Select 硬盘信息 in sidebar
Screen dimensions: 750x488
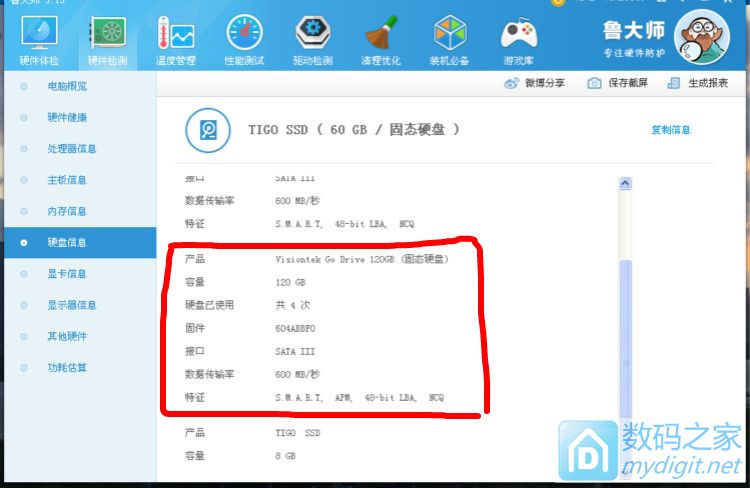point(80,243)
